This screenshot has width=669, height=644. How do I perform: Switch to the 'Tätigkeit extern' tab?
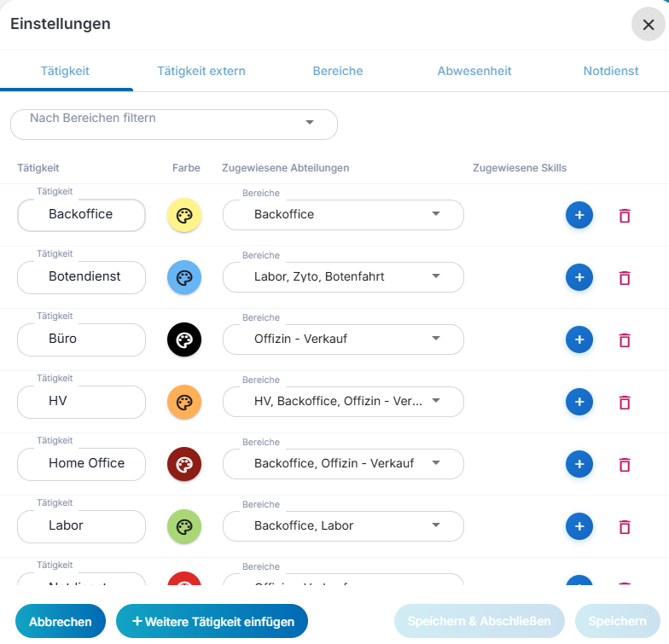coord(201,71)
